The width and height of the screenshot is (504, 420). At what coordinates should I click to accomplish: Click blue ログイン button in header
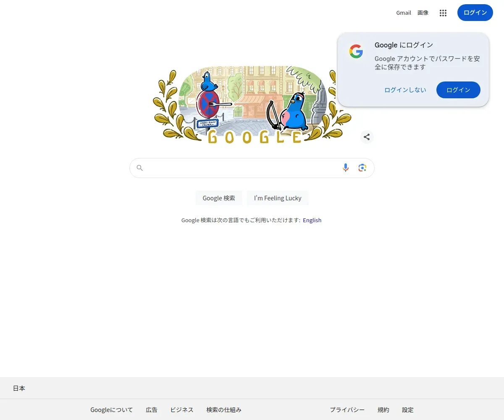[475, 13]
